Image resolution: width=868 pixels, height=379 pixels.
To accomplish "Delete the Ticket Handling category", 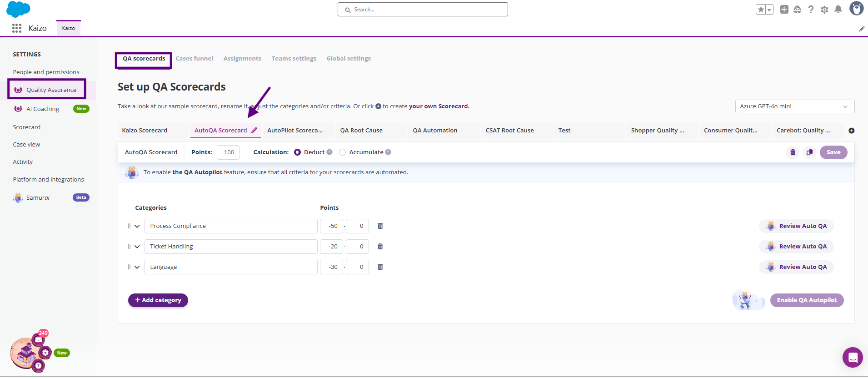I will tap(380, 247).
